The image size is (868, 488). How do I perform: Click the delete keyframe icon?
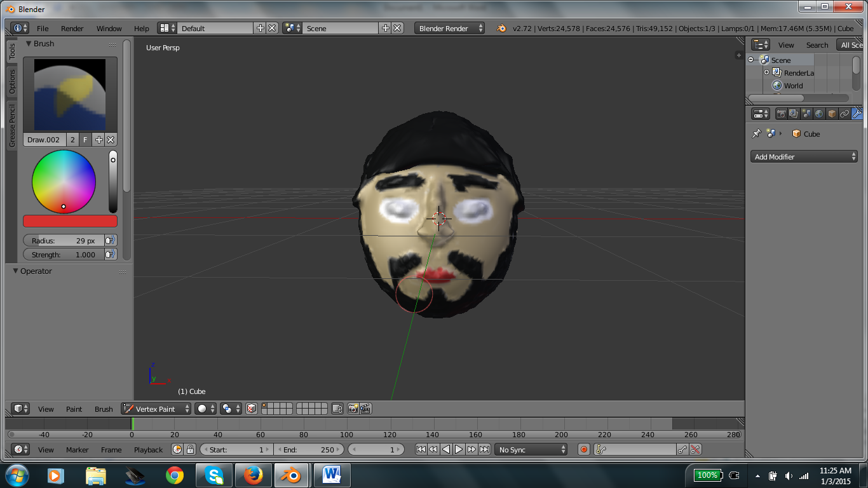pos(696,449)
